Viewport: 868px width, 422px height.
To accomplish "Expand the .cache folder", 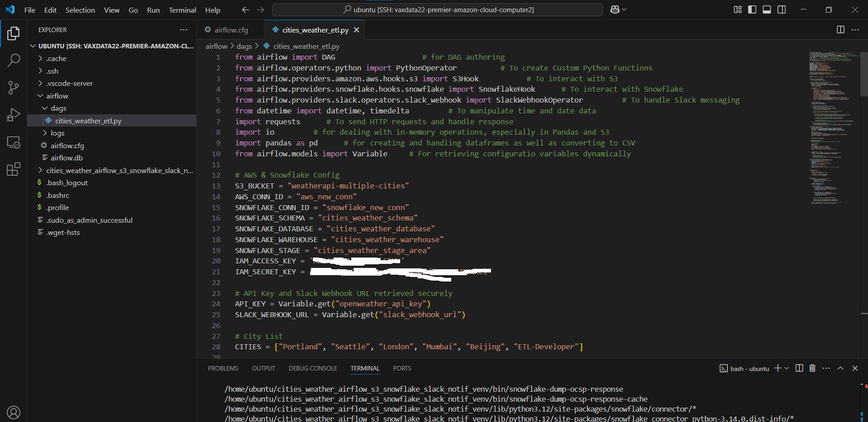I will 112,59.
